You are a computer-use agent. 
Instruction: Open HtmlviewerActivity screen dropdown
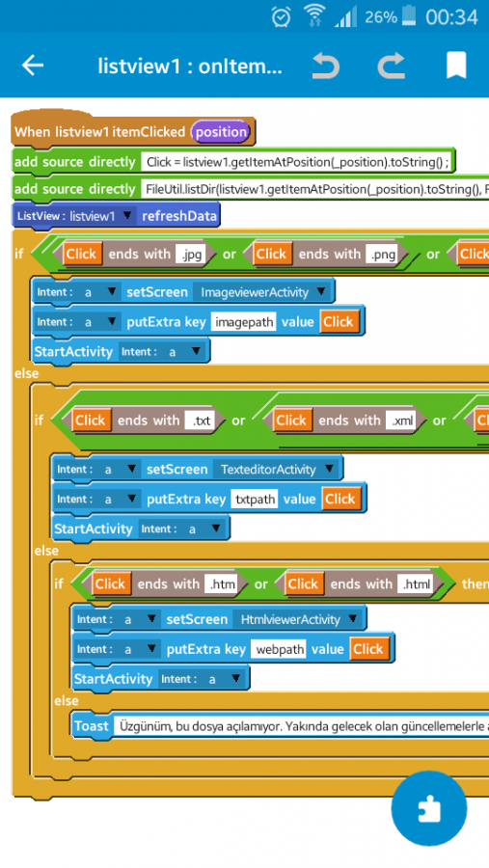click(x=297, y=619)
